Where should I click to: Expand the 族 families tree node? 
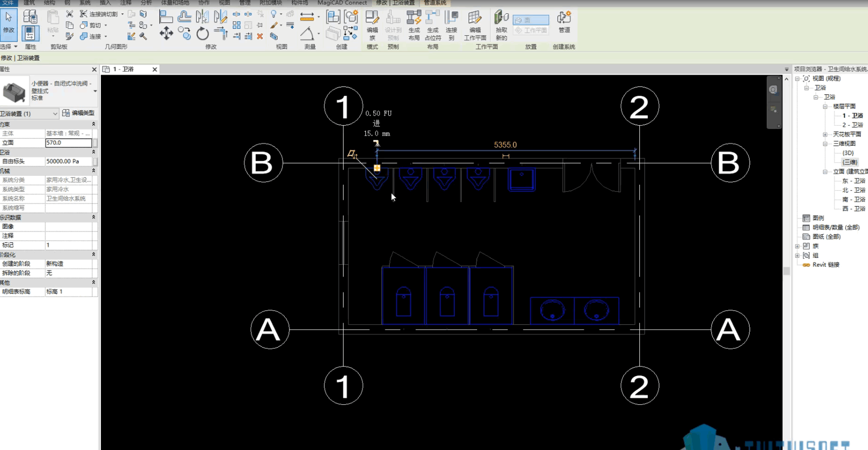pos(798,246)
